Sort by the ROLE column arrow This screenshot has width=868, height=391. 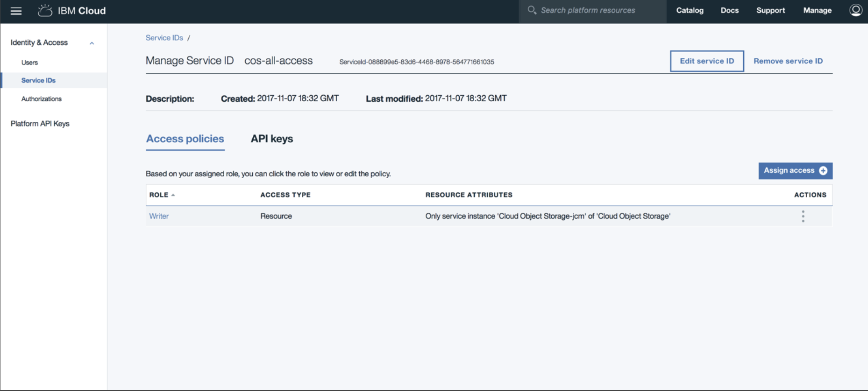pos(173,195)
